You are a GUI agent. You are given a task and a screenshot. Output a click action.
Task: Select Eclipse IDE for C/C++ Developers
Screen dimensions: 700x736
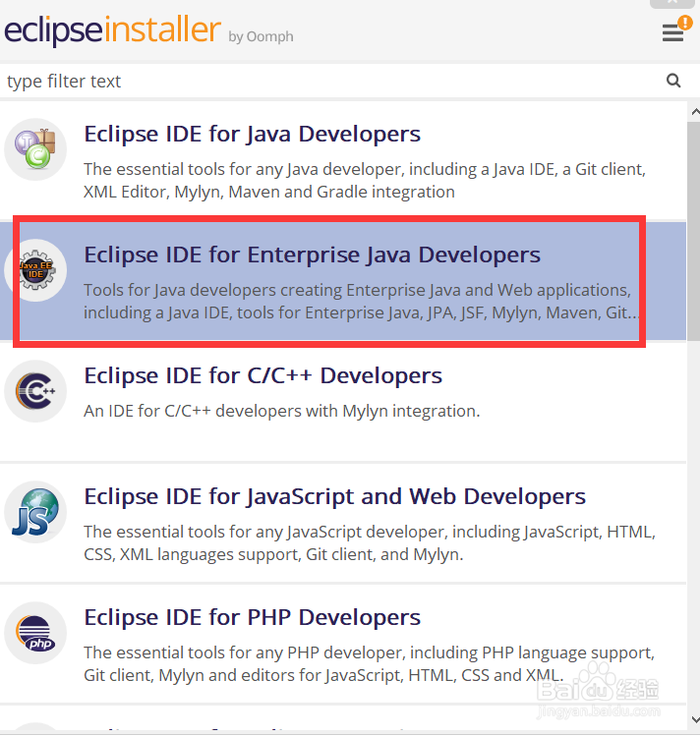tap(343, 402)
